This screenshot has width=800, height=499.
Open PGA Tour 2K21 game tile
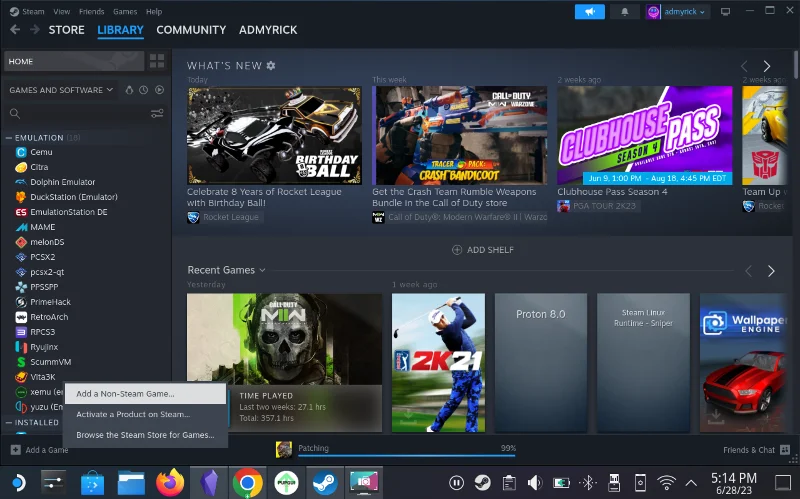tap(438, 363)
